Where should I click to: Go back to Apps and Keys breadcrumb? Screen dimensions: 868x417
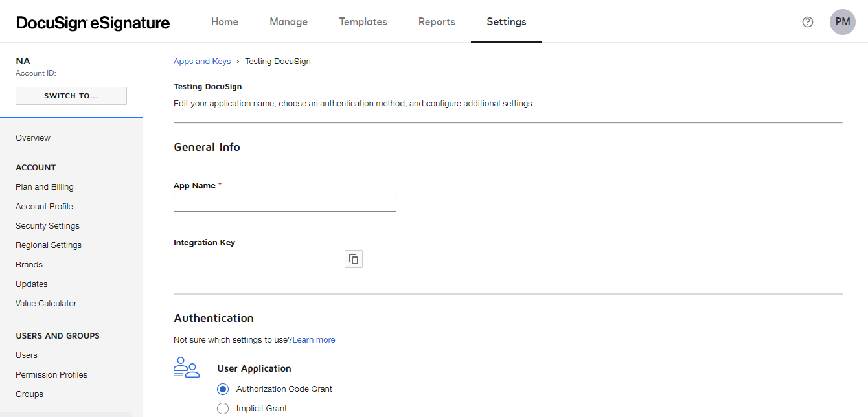click(202, 62)
